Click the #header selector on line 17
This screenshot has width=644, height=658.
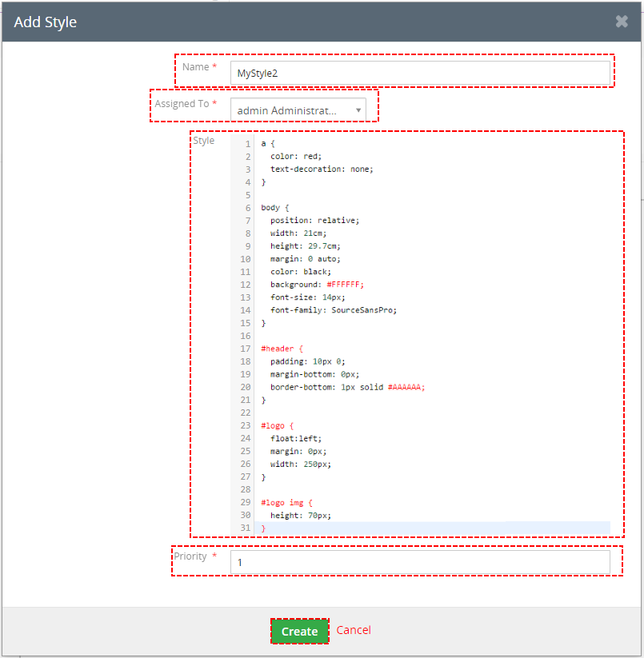pos(278,348)
